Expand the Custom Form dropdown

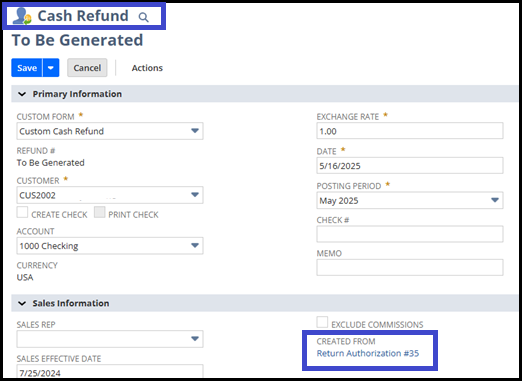click(110, 131)
